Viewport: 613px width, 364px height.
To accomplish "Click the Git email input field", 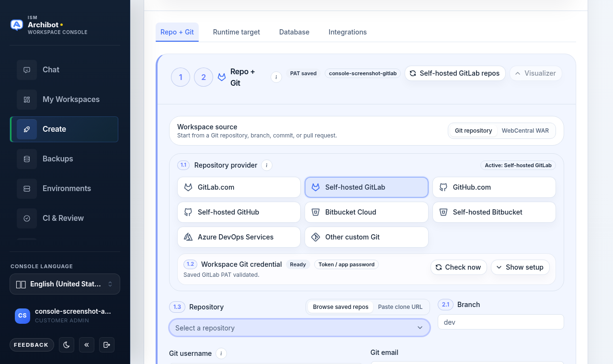I will [x=467, y=363].
